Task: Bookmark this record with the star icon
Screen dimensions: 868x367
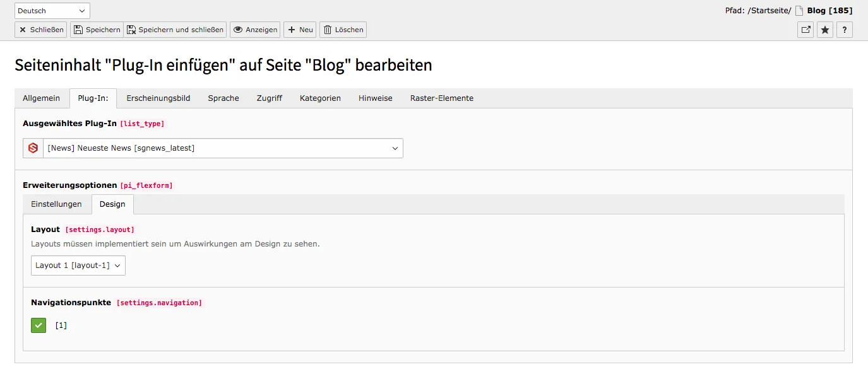Action: tap(824, 29)
